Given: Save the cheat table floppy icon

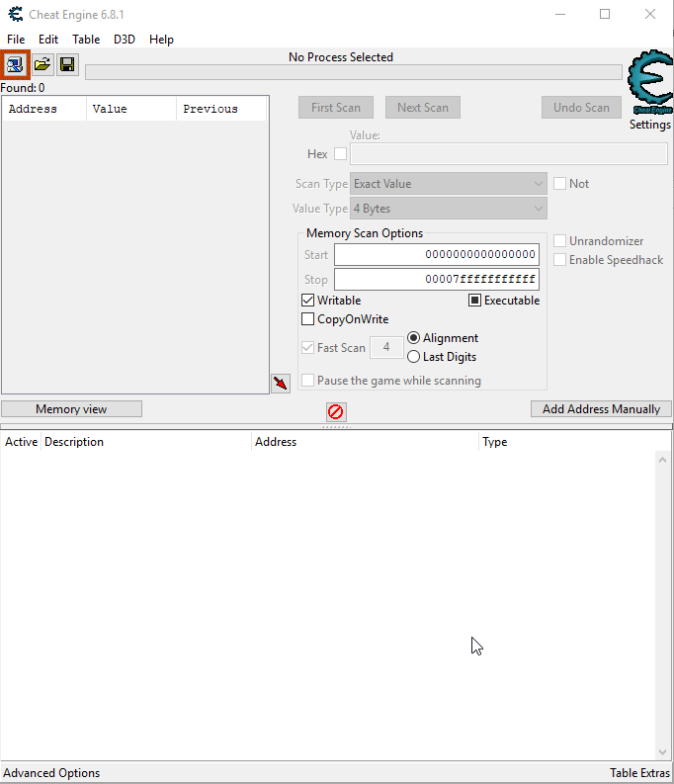Looking at the screenshot, I should (x=67, y=64).
